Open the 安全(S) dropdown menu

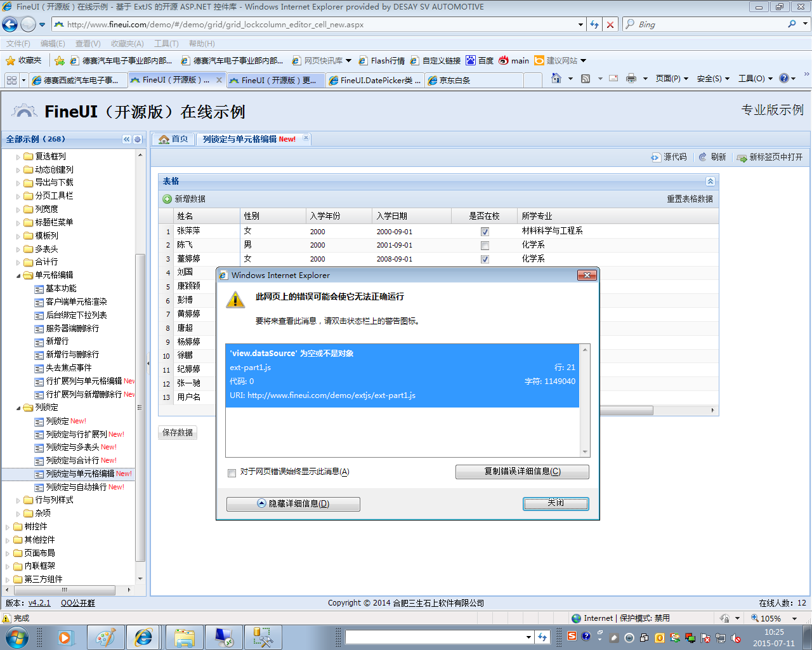click(713, 79)
